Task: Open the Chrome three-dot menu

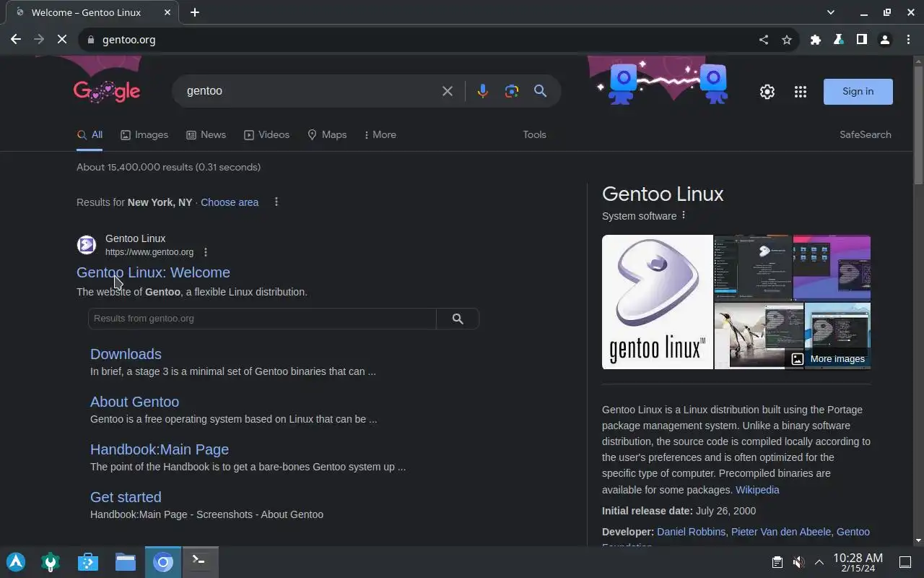Action: click(x=908, y=40)
